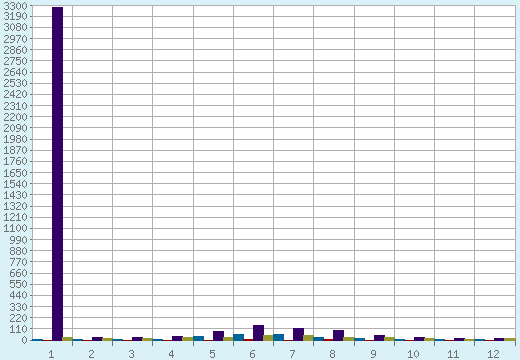Click the y-axis label 2200

(15, 117)
